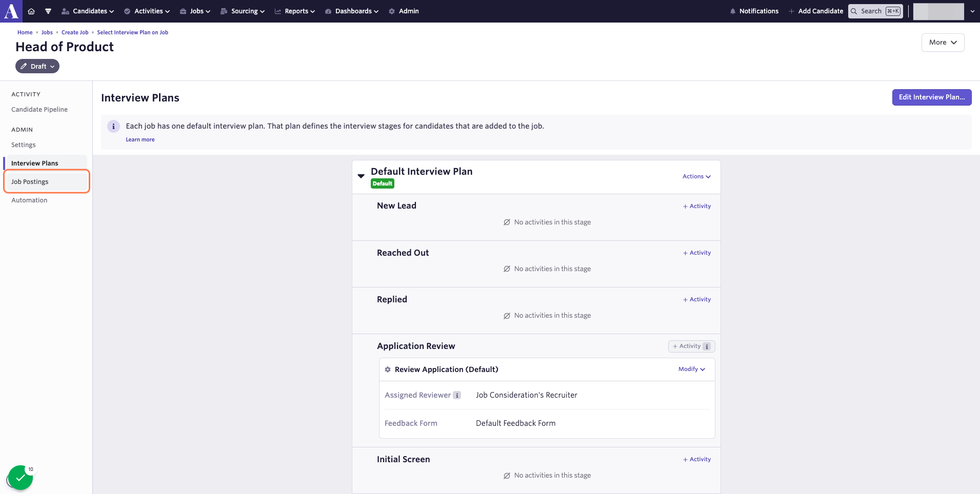Image resolution: width=980 pixels, height=494 pixels.
Task: Expand the Reports dropdown
Action: tap(295, 11)
